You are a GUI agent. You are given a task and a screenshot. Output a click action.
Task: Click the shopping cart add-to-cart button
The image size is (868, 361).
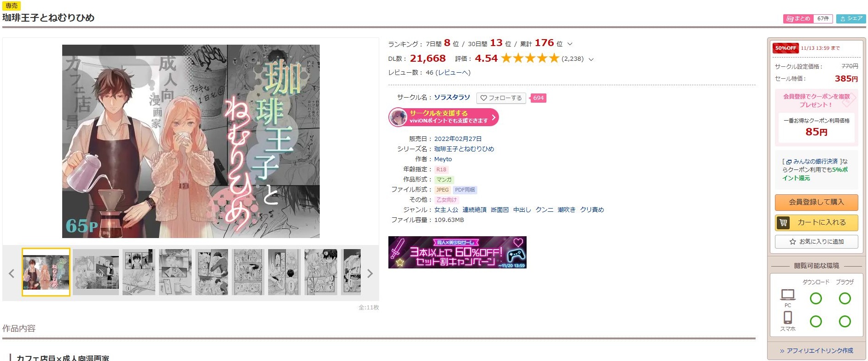(x=816, y=222)
